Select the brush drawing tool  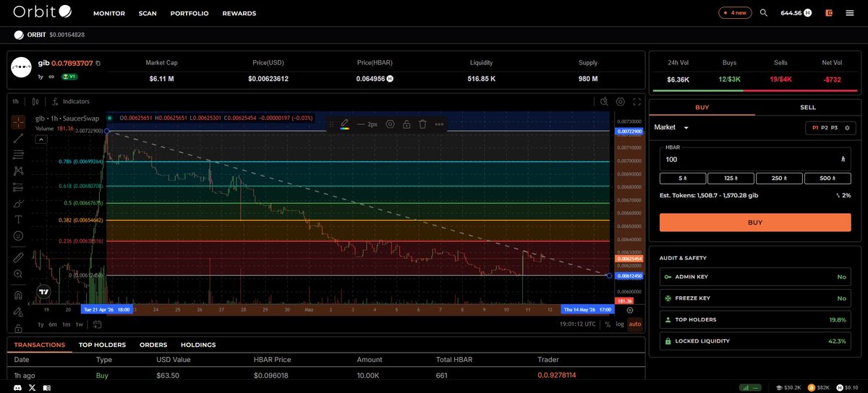click(18, 204)
